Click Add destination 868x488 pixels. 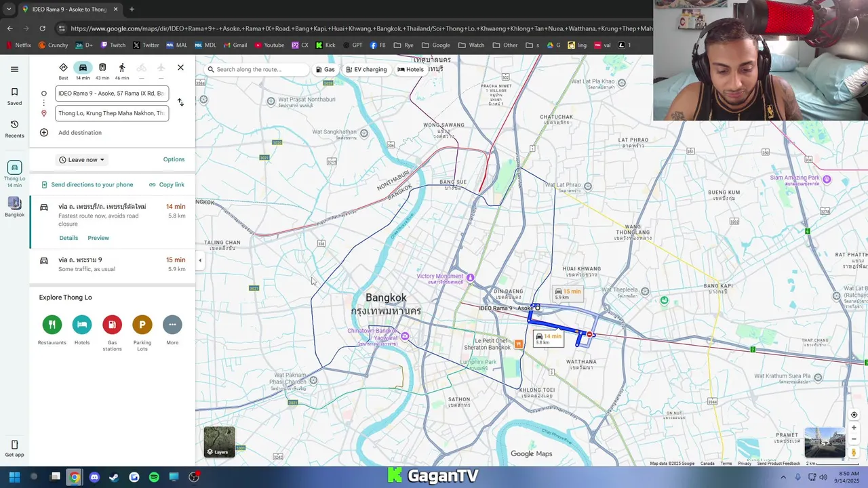(x=79, y=133)
